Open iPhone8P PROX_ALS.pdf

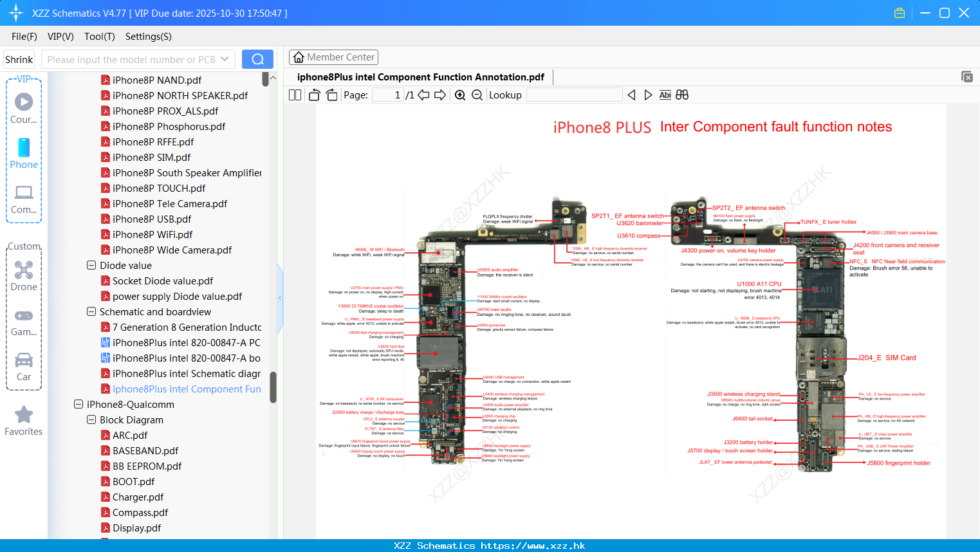click(x=165, y=111)
